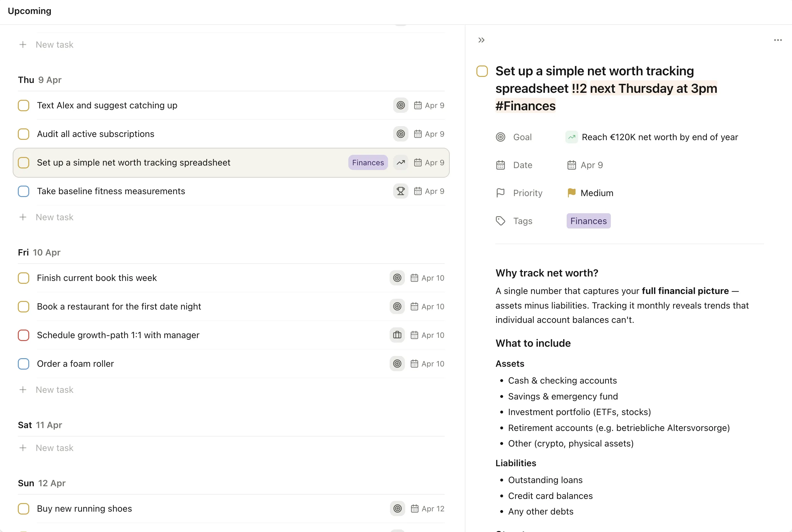This screenshot has width=792, height=532.
Task: Click the calendar icon beside "Buy new running shoes"
Action: click(x=415, y=508)
